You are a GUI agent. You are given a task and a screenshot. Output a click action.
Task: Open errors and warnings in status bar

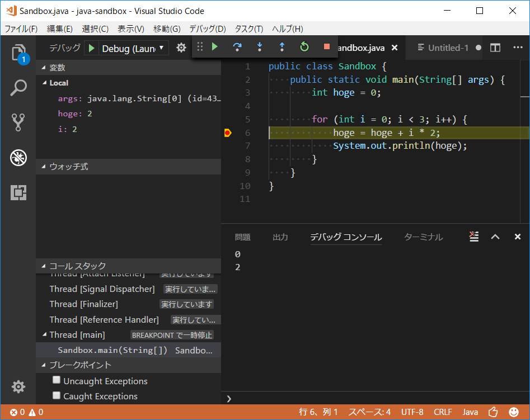click(26, 412)
